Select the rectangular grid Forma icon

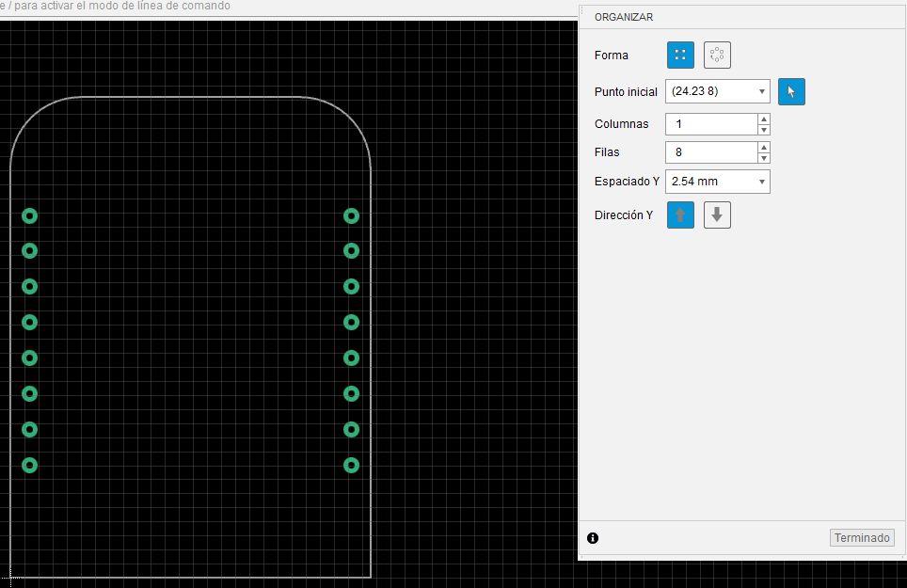click(680, 55)
